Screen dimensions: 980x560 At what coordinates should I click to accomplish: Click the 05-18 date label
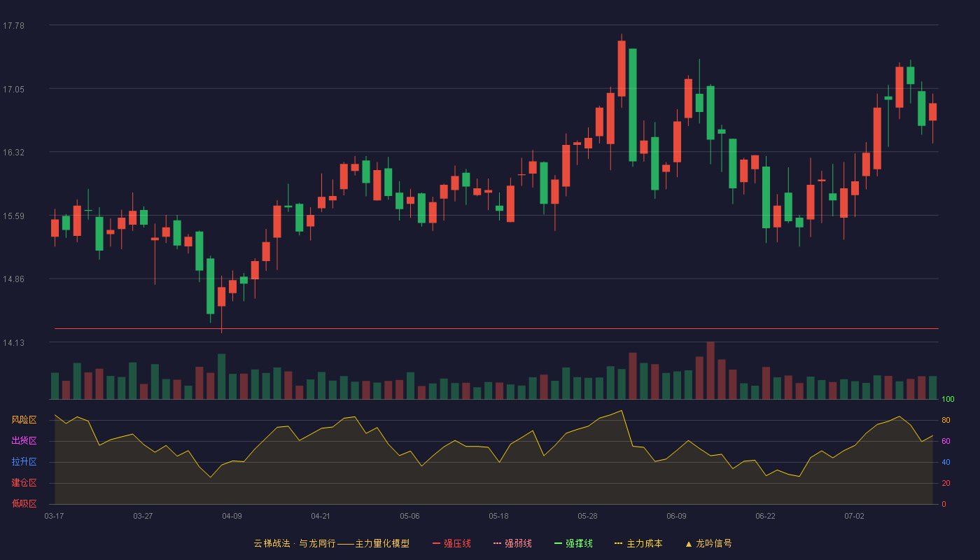tap(498, 516)
